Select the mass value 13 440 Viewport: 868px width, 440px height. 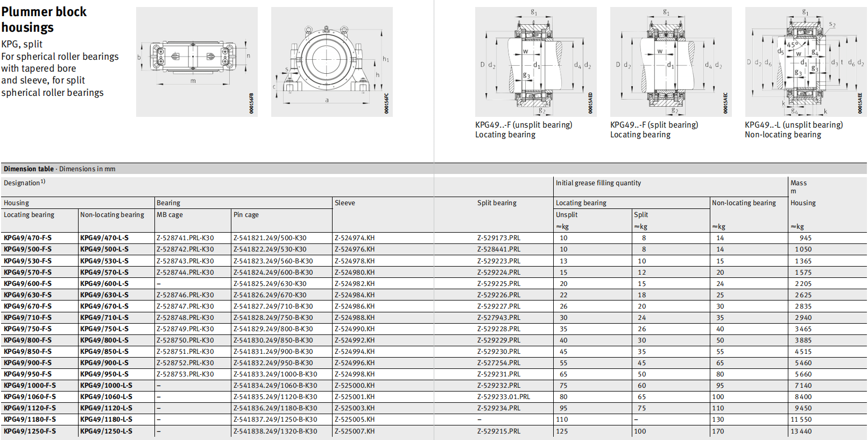click(x=801, y=431)
